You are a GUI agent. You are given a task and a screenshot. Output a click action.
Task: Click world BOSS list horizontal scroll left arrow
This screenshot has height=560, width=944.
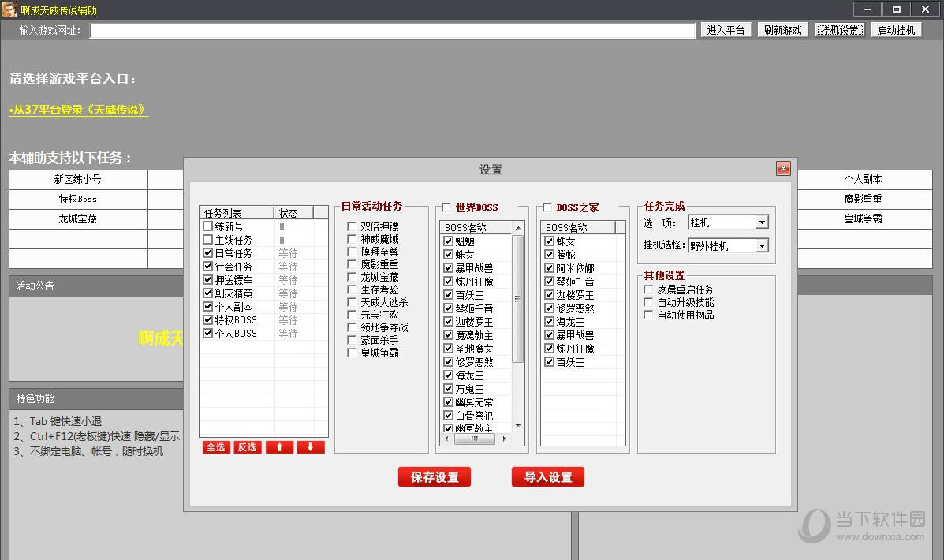tap(446, 439)
